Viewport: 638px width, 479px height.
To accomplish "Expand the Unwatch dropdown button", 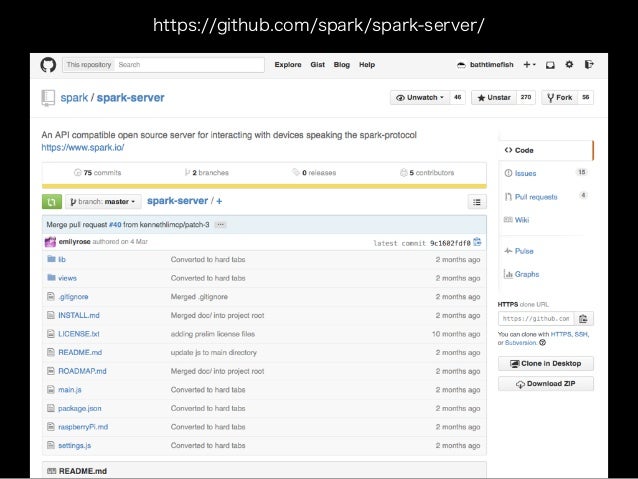I will coord(420,97).
